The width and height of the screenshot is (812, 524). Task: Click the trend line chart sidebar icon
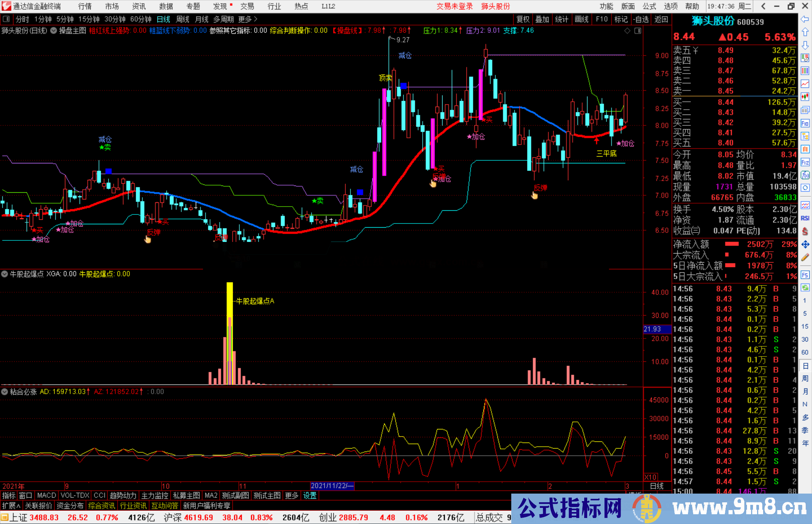(805, 83)
